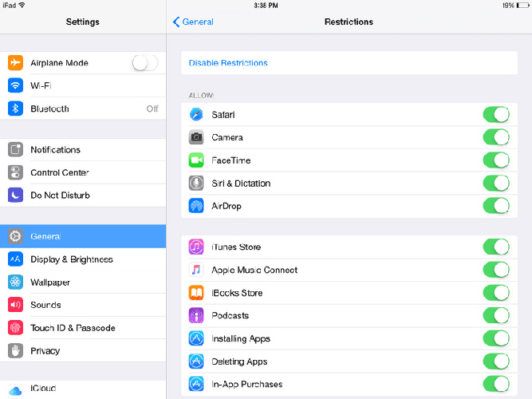532x399 pixels.
Task: Tap the iCloud label
Action: (43, 388)
